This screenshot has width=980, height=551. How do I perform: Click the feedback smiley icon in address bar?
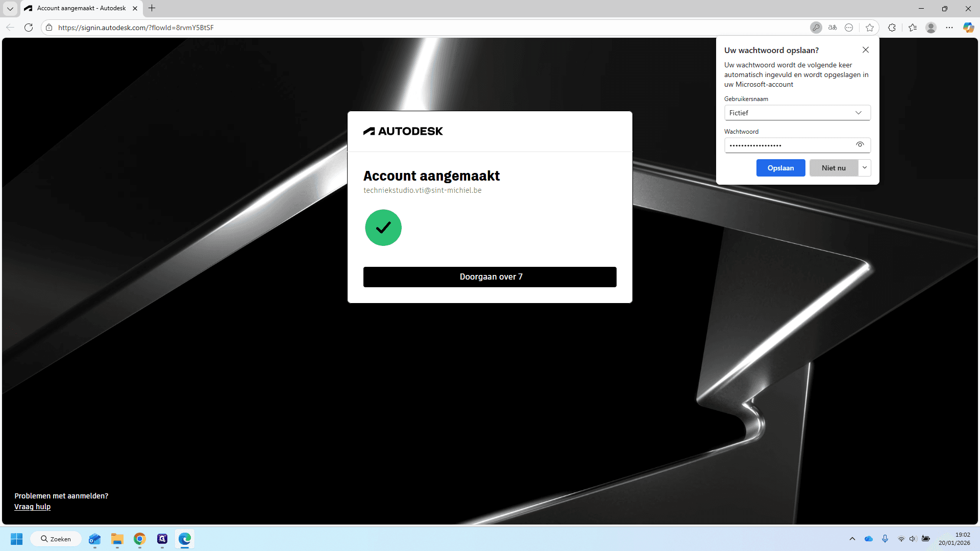point(849,28)
